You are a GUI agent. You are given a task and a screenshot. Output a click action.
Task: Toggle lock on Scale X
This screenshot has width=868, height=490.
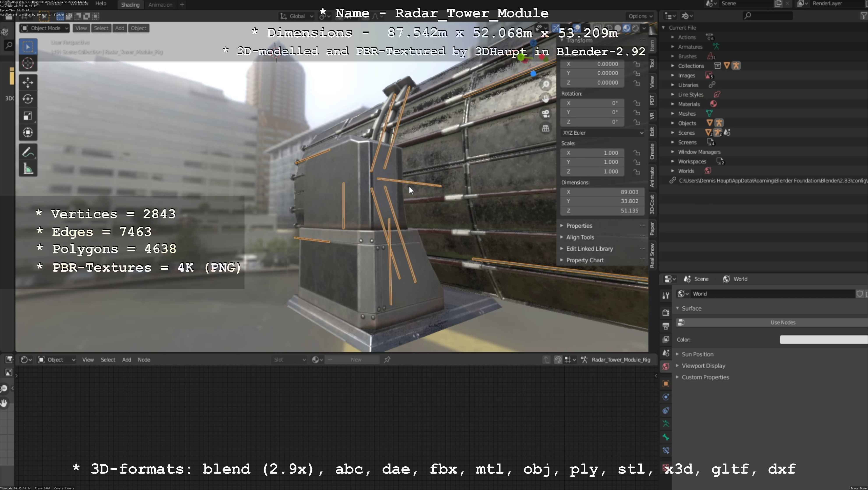[x=637, y=153]
